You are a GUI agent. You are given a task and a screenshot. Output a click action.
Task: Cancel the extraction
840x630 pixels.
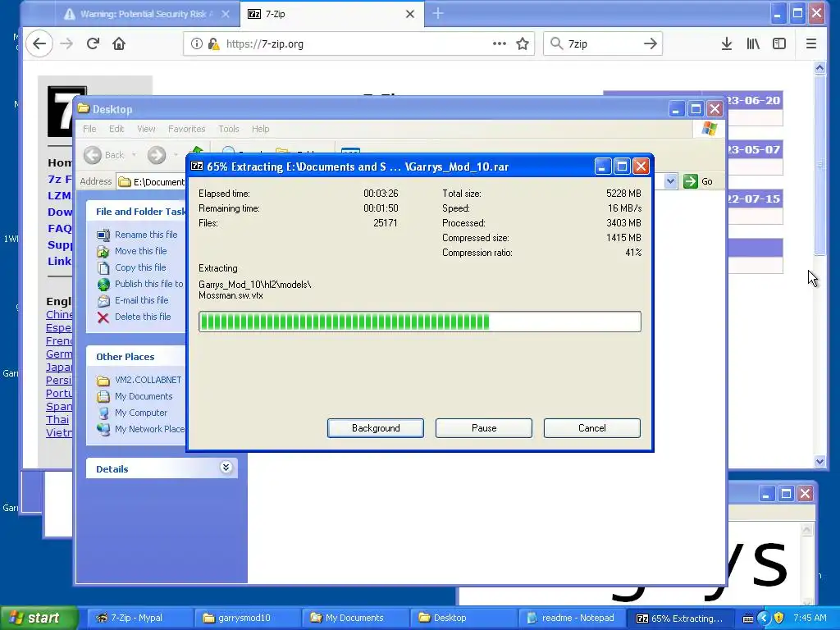point(592,428)
